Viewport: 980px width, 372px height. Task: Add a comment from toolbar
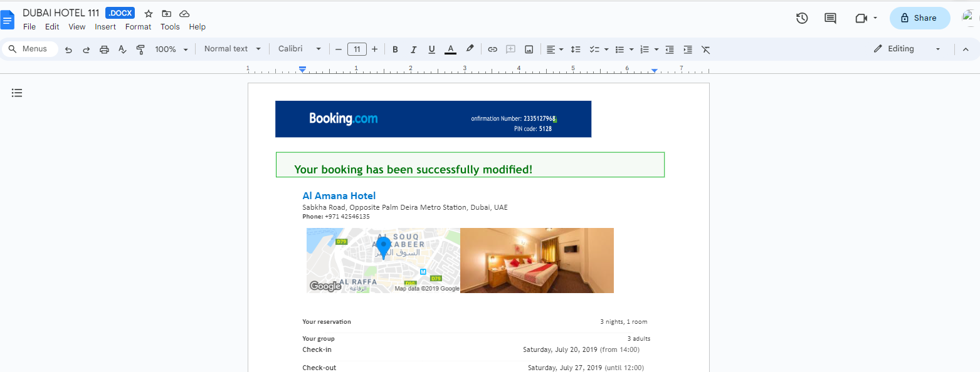click(511, 49)
